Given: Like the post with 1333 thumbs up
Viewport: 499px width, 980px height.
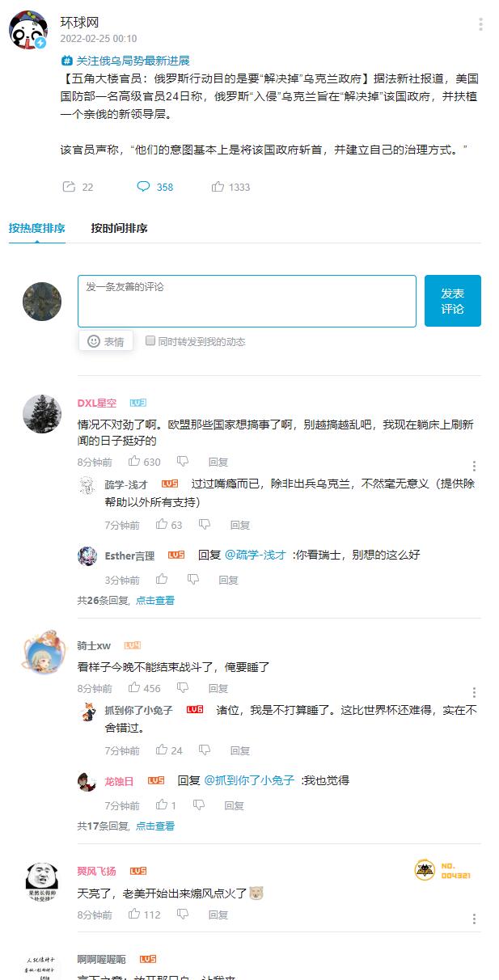Looking at the screenshot, I should click(x=218, y=187).
